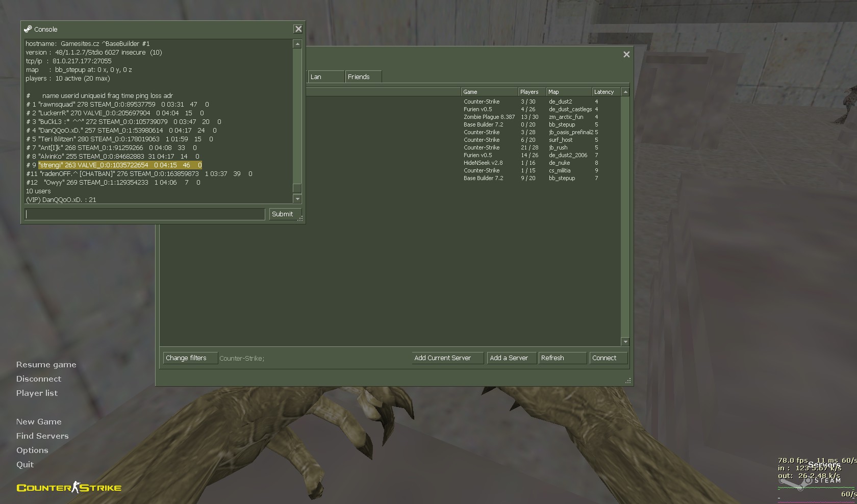Open Find Servers from menu
The height and width of the screenshot is (504, 857).
click(x=42, y=436)
